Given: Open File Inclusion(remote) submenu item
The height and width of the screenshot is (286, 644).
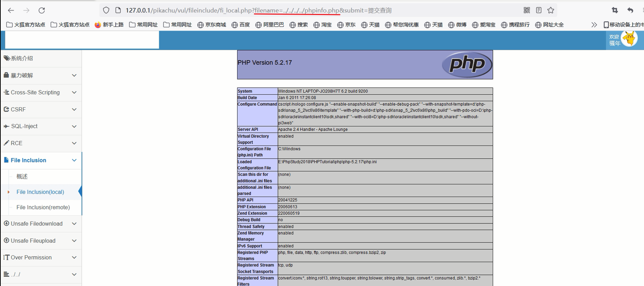Looking at the screenshot, I should (41, 207).
